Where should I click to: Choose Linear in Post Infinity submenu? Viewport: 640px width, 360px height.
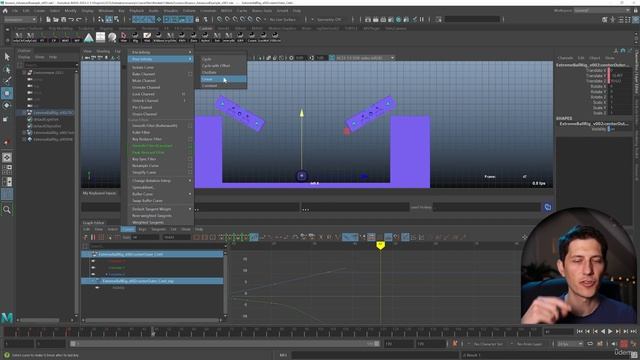point(223,79)
